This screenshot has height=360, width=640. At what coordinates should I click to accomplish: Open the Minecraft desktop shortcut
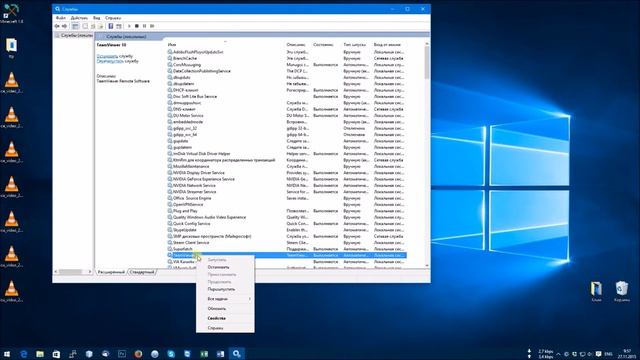(11, 13)
